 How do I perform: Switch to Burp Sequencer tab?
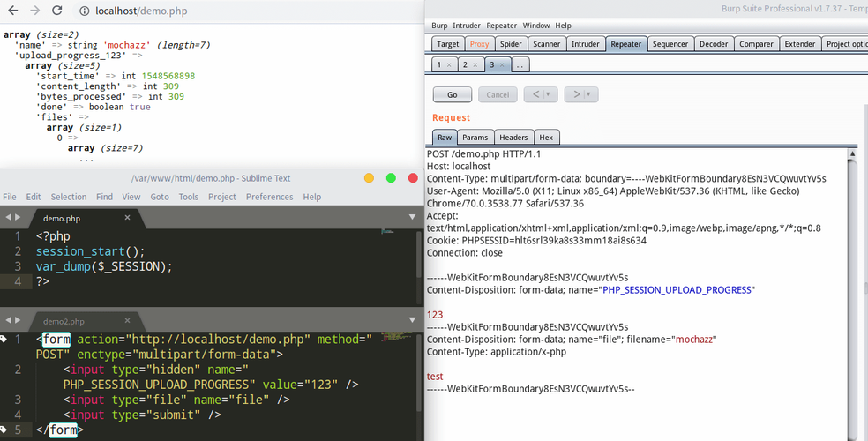670,44
